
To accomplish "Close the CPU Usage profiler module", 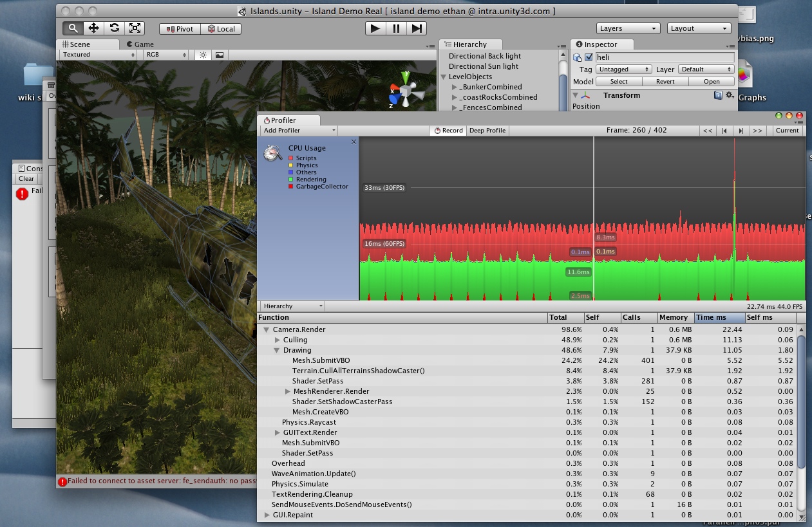I will coord(354,142).
